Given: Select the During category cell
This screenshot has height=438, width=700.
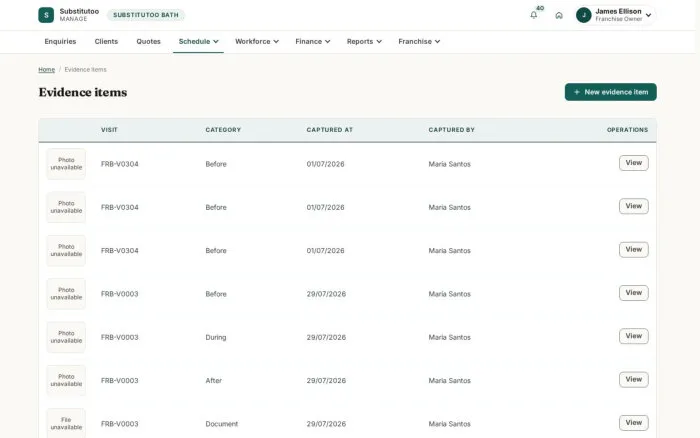Looking at the screenshot, I should pos(216,338).
